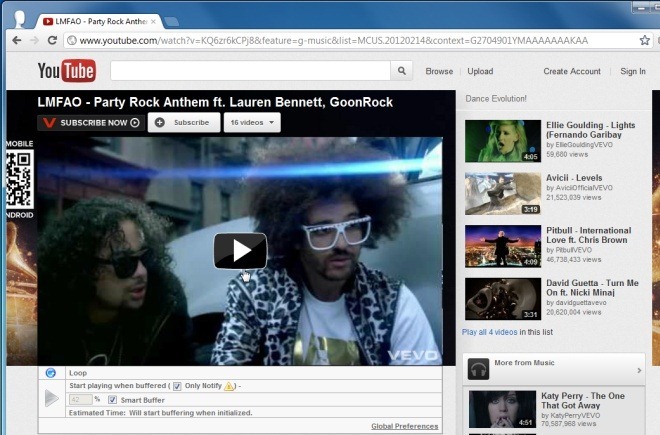
Task: Click the mobile QR code image
Action: (19, 179)
